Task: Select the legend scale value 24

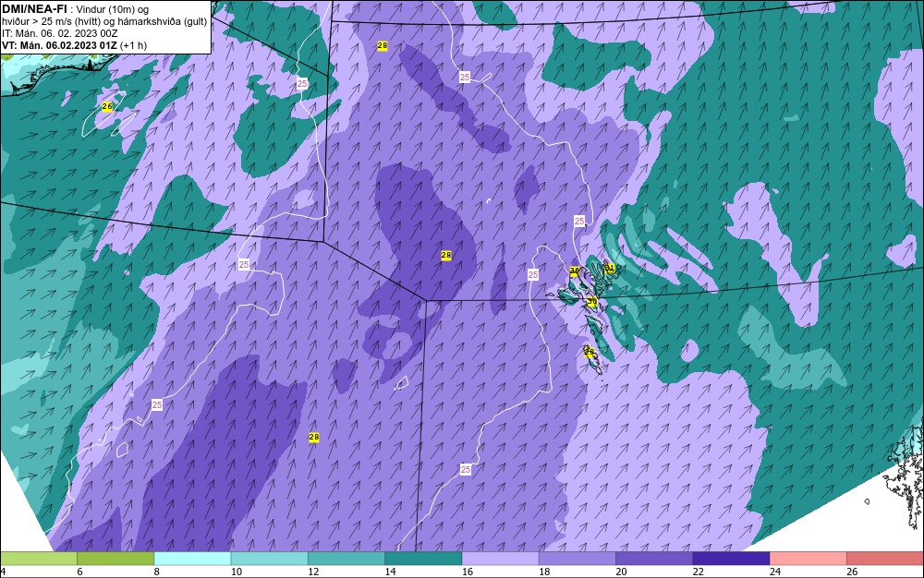Action: (775, 572)
